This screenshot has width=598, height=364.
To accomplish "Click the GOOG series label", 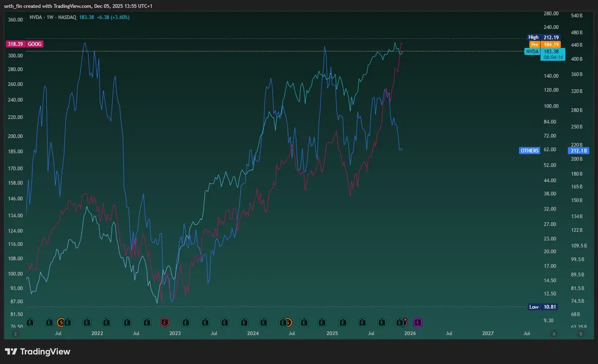I will (35, 44).
